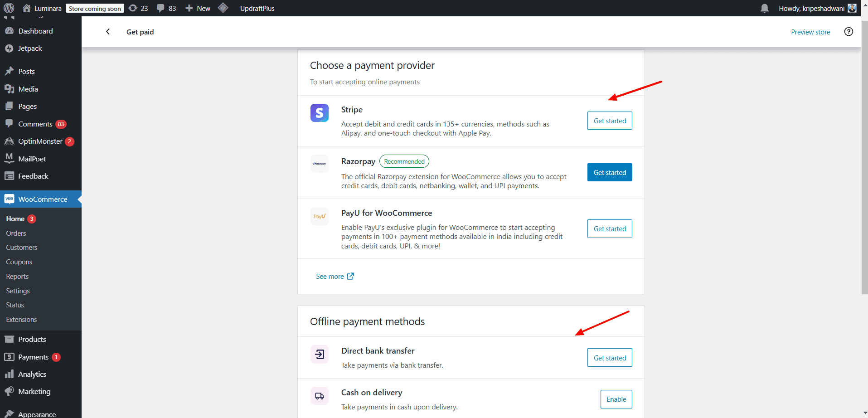
Task: Open the notifications bell icon
Action: click(x=764, y=8)
